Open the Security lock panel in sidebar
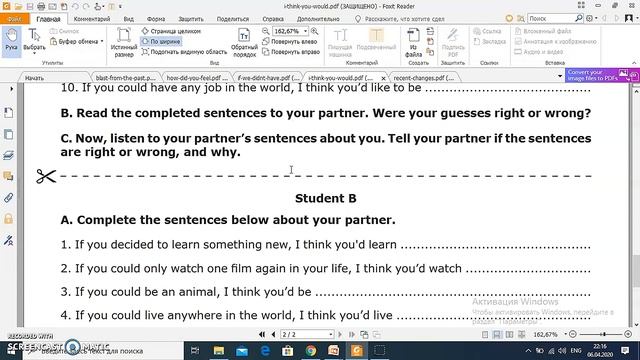640x360 pixels. point(8,219)
